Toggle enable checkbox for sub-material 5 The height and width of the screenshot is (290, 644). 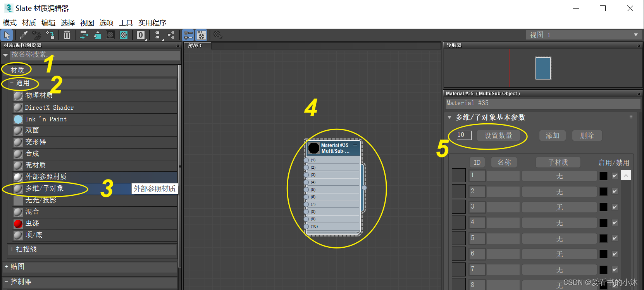615,238
